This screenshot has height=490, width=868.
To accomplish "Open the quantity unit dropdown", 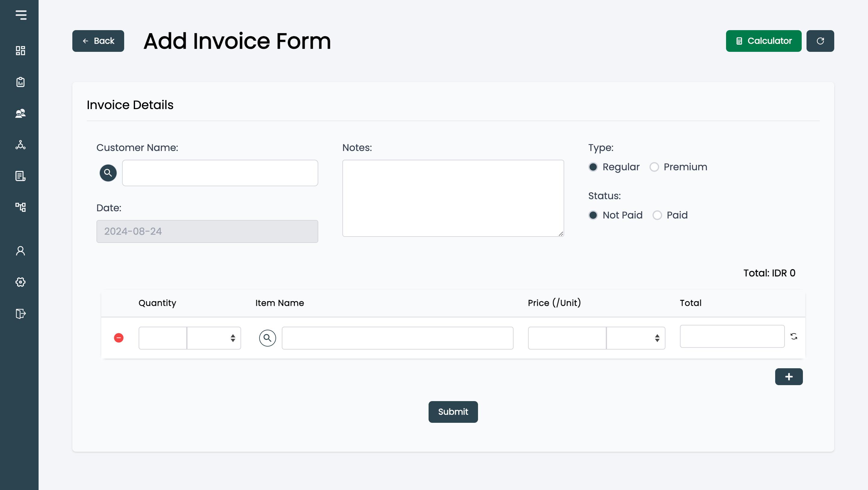I will click(x=214, y=338).
